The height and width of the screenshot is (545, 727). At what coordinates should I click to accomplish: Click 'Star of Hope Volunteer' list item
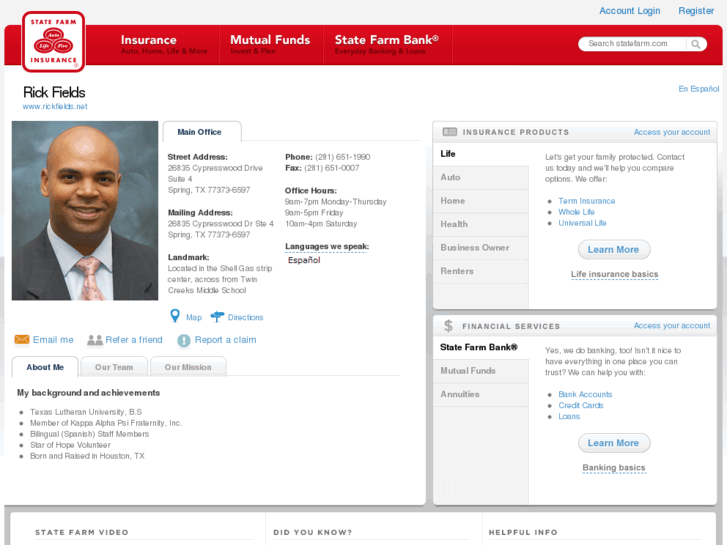tap(70, 445)
